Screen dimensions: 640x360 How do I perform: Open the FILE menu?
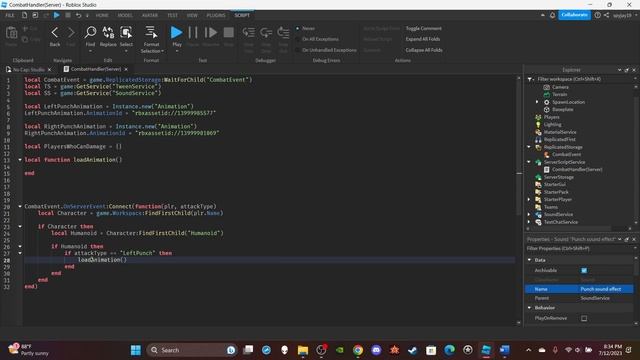pyautogui.click(x=10, y=15)
